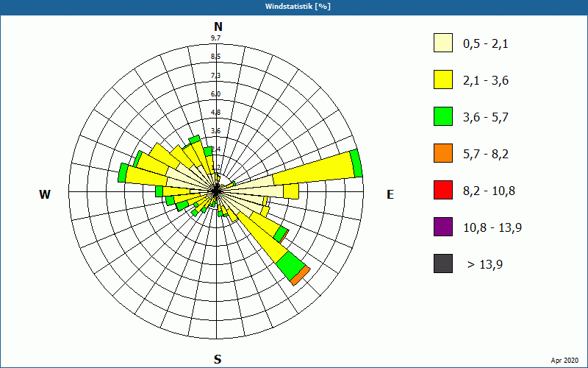Click the 8,5 radial axis value
The width and height of the screenshot is (588, 368).
pyautogui.click(x=215, y=57)
